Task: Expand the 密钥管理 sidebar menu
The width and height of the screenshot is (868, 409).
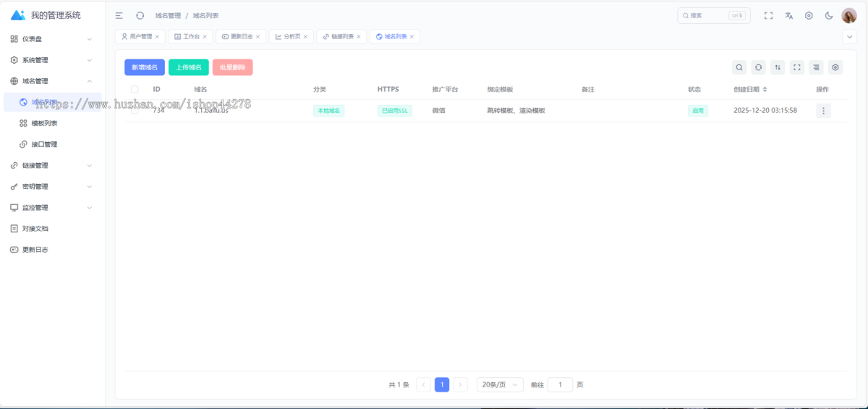Action: 52,186
